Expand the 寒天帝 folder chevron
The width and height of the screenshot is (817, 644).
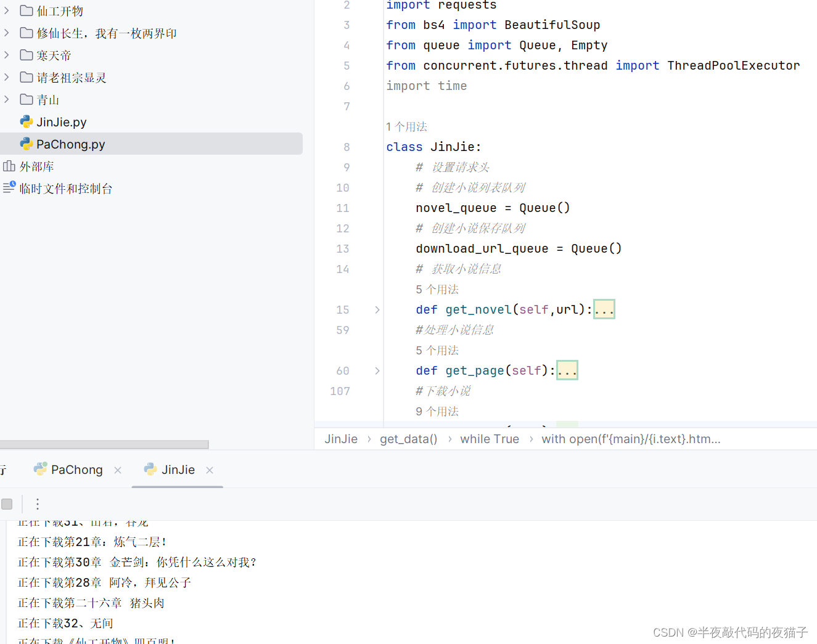coord(7,55)
